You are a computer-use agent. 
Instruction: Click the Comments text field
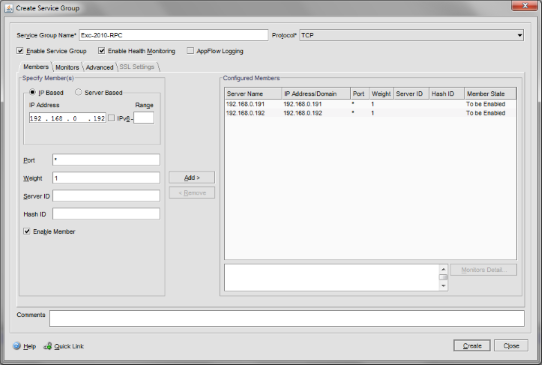287,318
